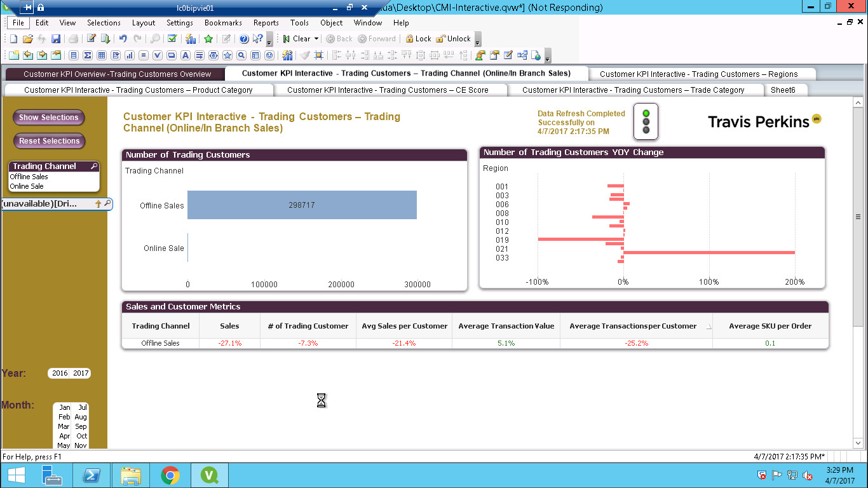The width and height of the screenshot is (868, 488).
Task: Click the Unlock selections open padlock icon
Action: 440,39
